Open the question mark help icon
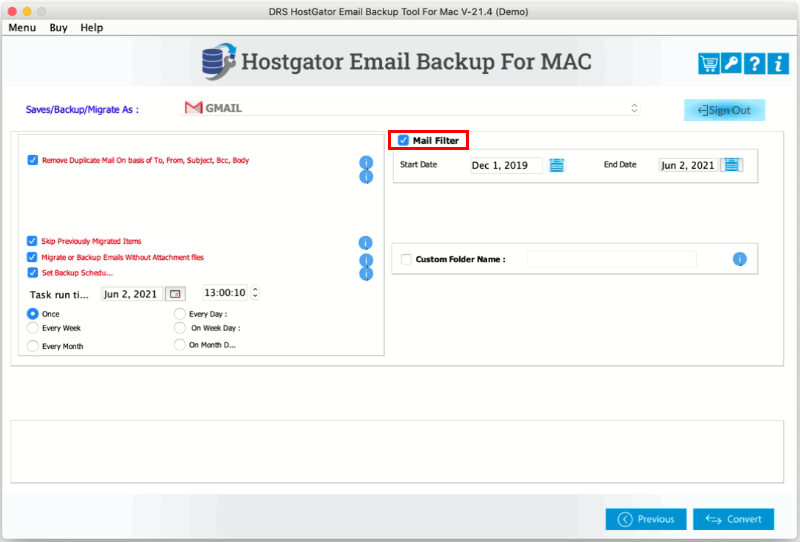The image size is (800, 542). (754, 64)
